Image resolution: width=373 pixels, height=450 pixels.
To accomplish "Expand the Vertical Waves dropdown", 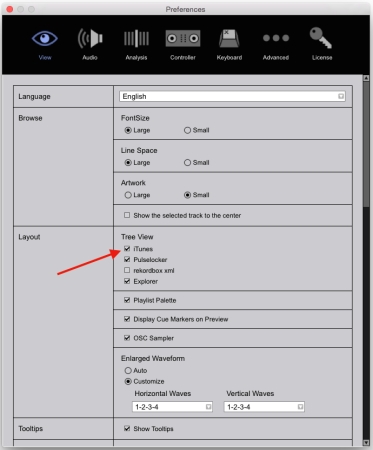I will coord(264,407).
